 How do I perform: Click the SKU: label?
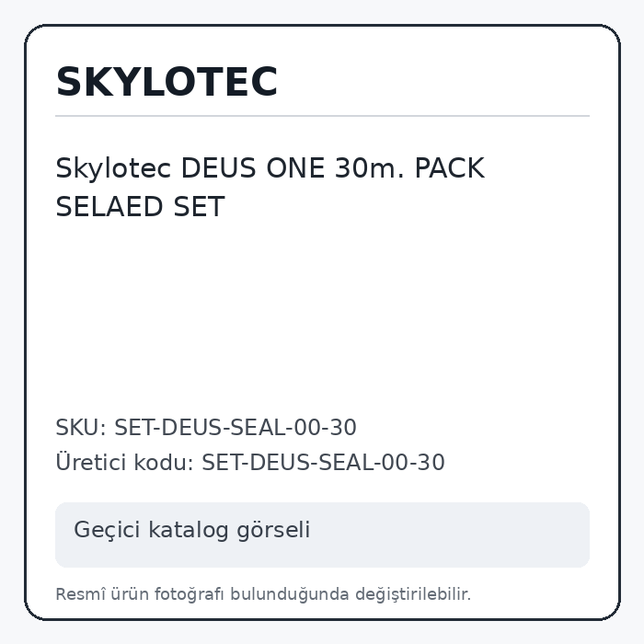(x=81, y=428)
